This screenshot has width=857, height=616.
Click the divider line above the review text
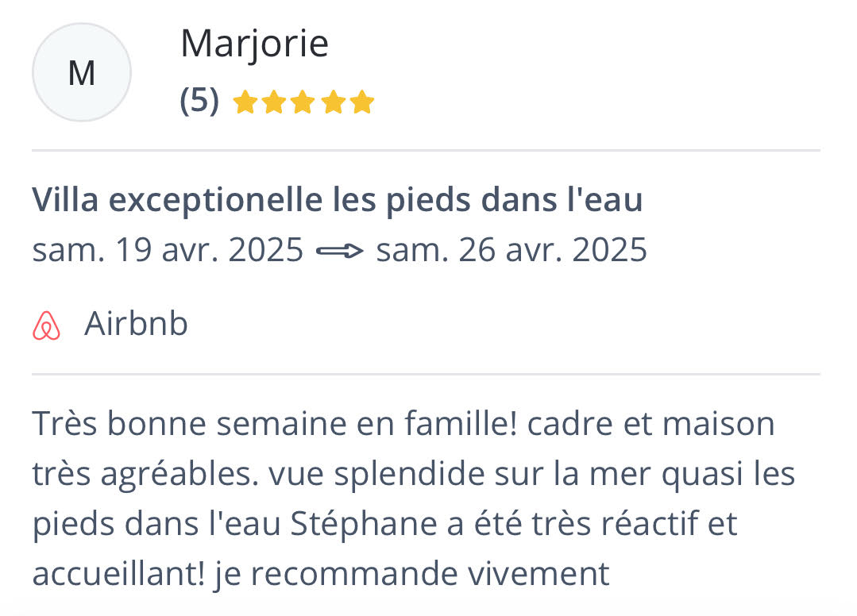(x=426, y=375)
